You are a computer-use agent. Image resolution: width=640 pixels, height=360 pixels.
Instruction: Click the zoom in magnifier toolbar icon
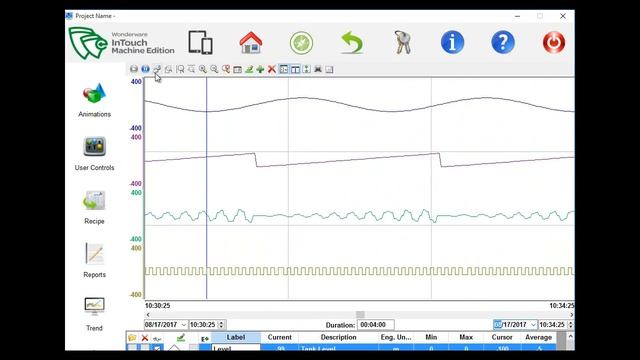tap(203, 69)
